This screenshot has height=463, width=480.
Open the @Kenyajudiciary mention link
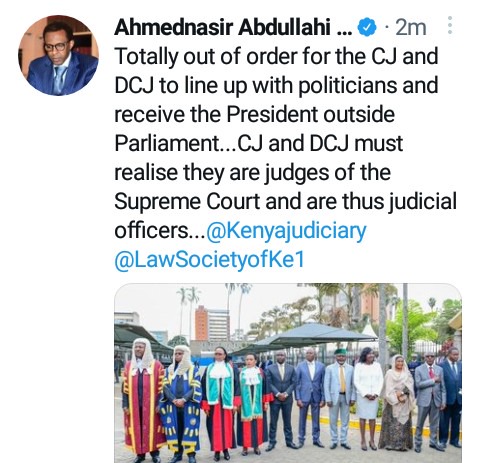[x=286, y=231]
